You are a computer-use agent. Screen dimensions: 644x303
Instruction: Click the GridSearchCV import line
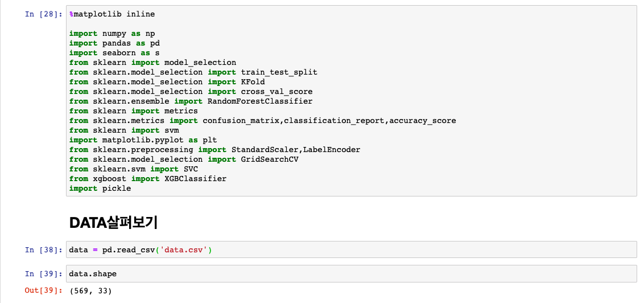184,159
